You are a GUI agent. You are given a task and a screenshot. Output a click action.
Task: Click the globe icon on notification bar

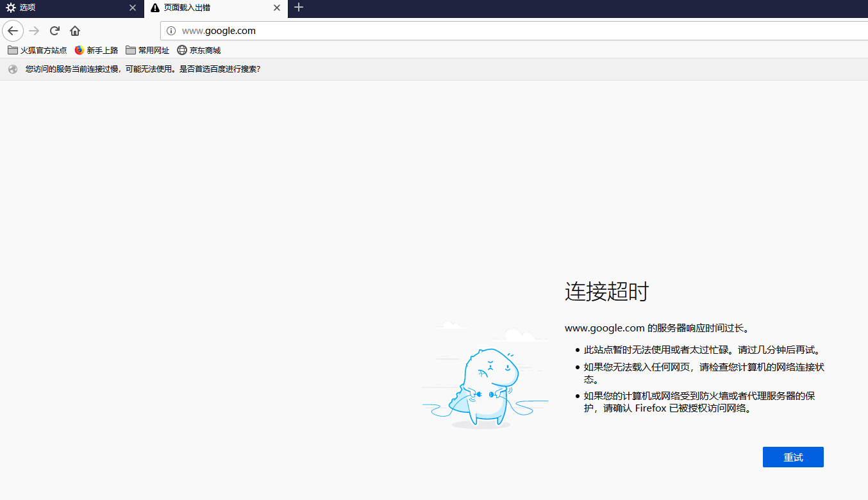click(x=12, y=69)
